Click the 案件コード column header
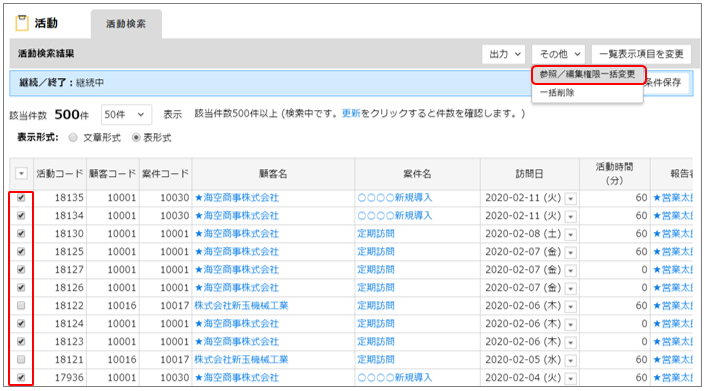 (165, 173)
